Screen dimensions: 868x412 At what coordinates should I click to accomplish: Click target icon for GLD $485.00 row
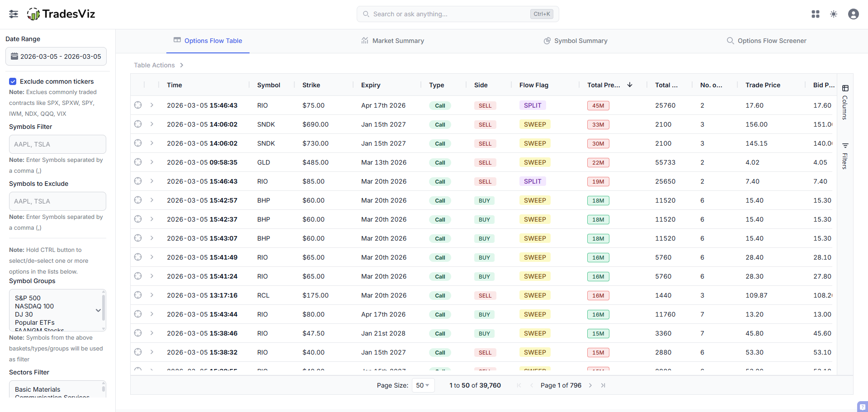(x=138, y=162)
